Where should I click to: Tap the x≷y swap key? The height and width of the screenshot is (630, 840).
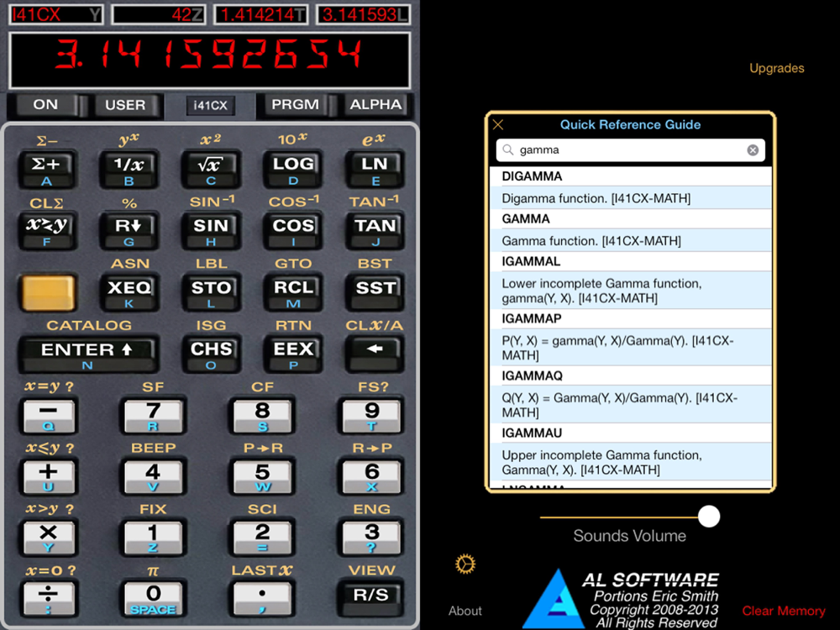click(46, 230)
